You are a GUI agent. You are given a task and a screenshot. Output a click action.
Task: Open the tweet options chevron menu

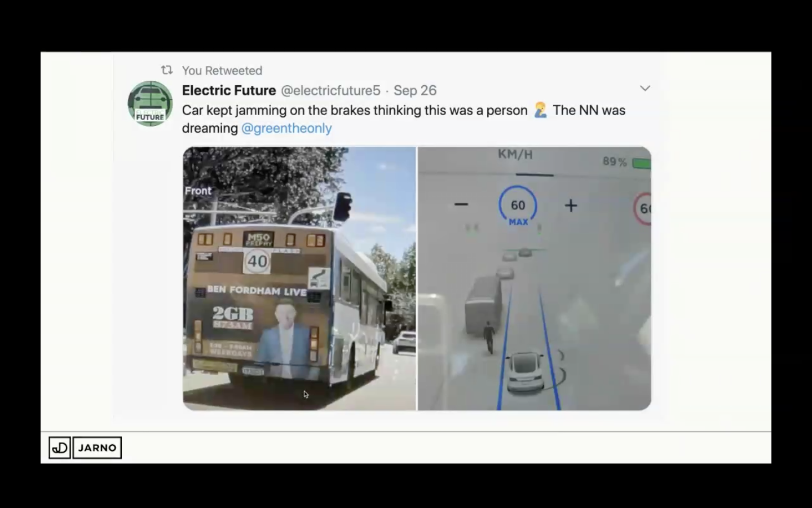click(x=645, y=88)
